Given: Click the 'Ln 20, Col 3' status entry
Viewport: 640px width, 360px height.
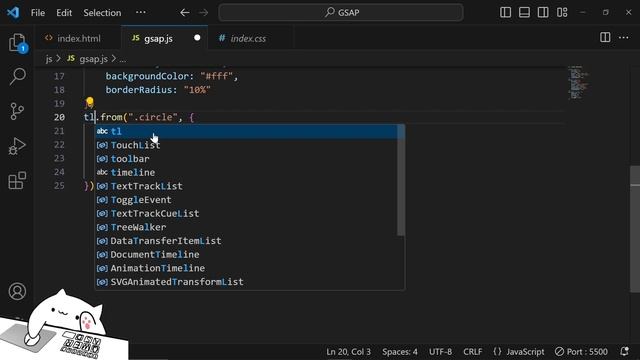Looking at the screenshot, I should pyautogui.click(x=349, y=351).
